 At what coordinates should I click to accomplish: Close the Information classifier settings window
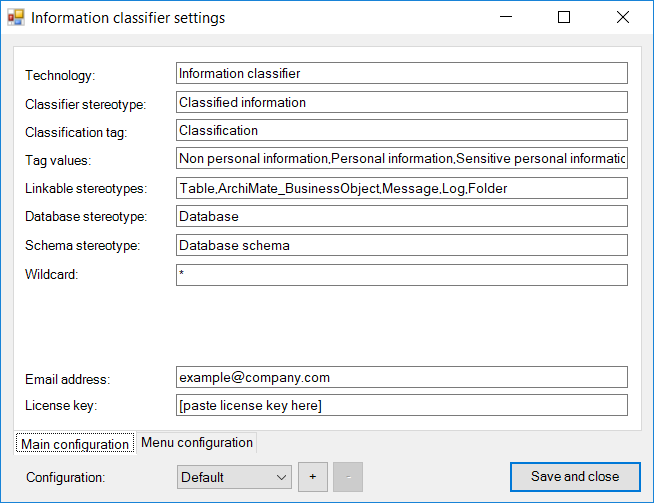pos(622,18)
